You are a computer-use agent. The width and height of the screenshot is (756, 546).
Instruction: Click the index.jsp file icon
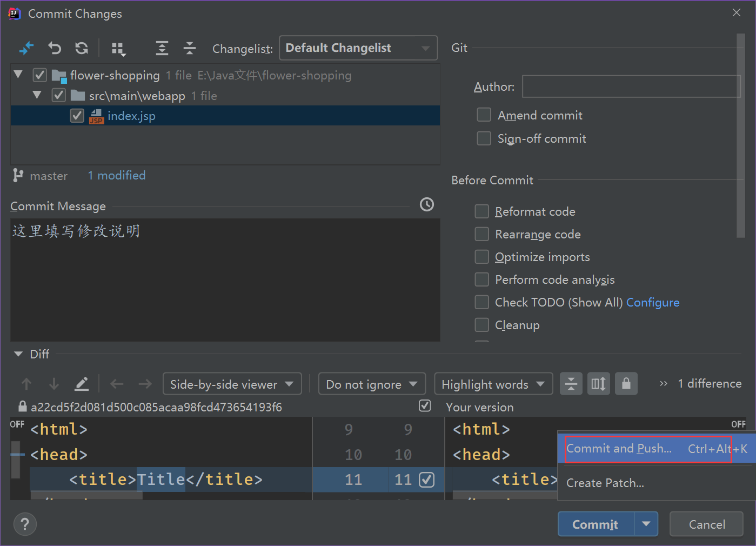(x=96, y=116)
